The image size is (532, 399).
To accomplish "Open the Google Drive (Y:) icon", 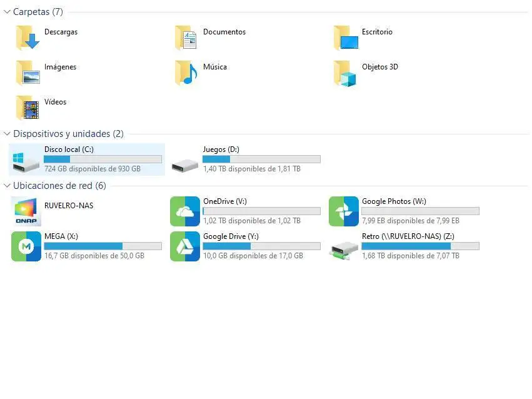I will click(185, 246).
